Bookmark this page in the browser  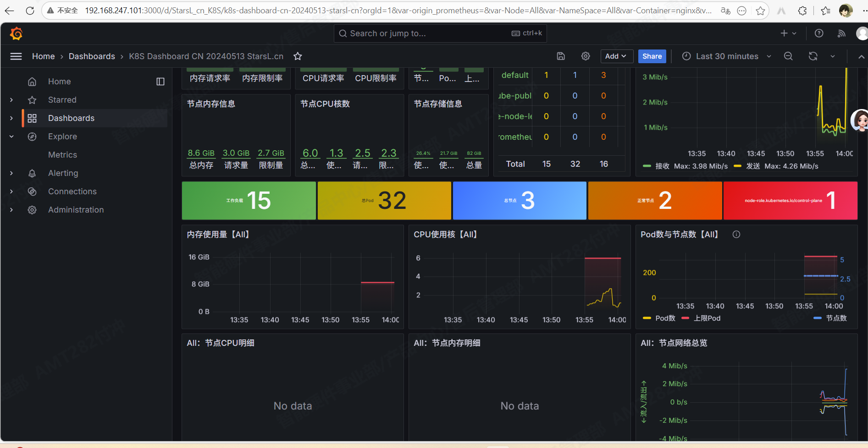[x=760, y=11]
